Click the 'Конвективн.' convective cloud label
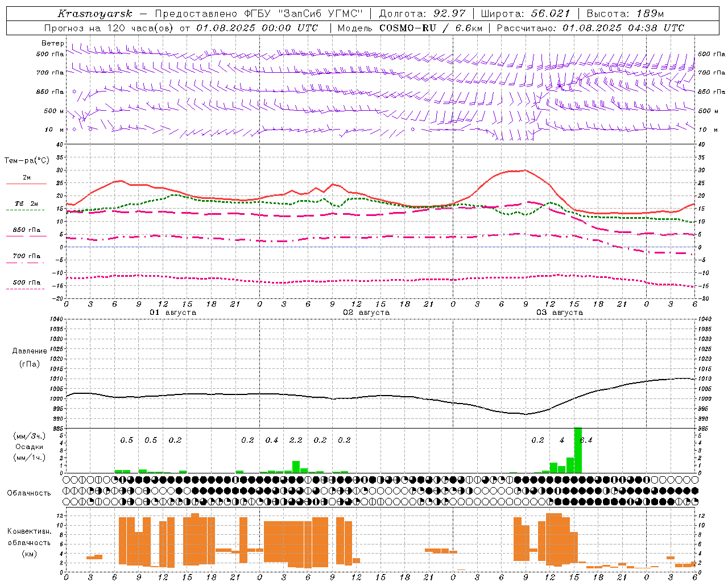Viewport: 728px width, 582px height. click(x=29, y=531)
